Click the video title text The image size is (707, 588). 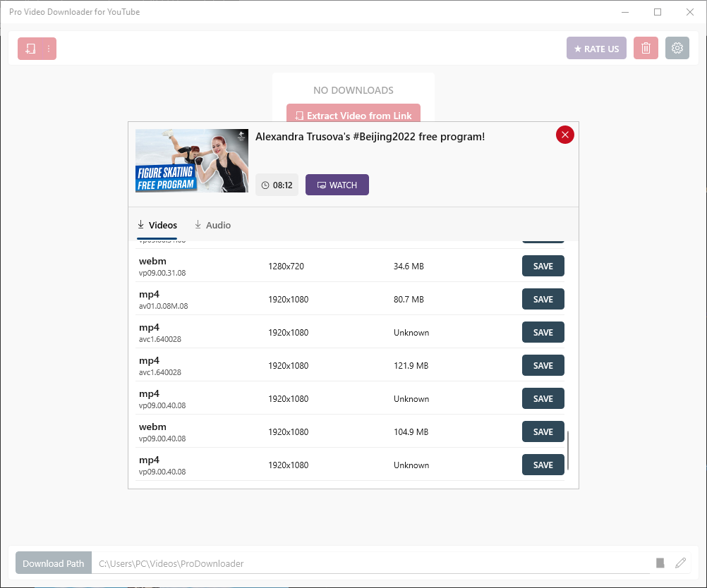(x=370, y=137)
